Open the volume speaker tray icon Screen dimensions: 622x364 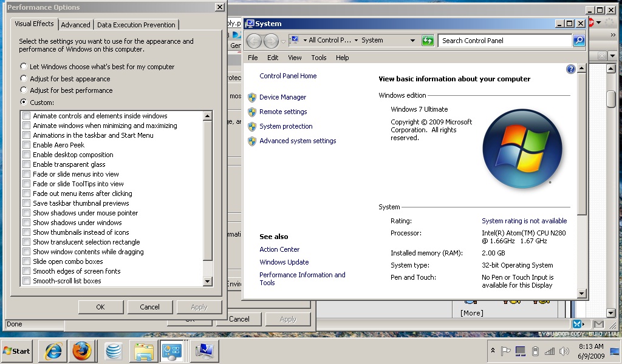[564, 351]
